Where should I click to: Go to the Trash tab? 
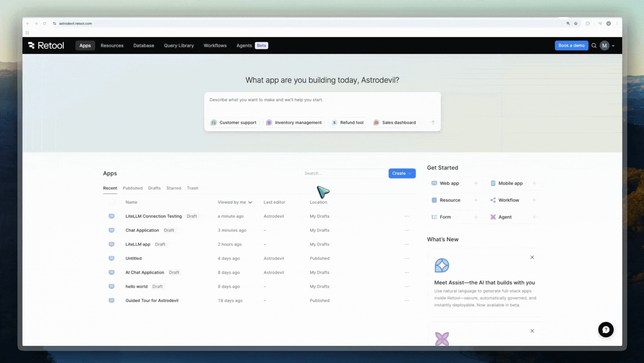(x=192, y=188)
